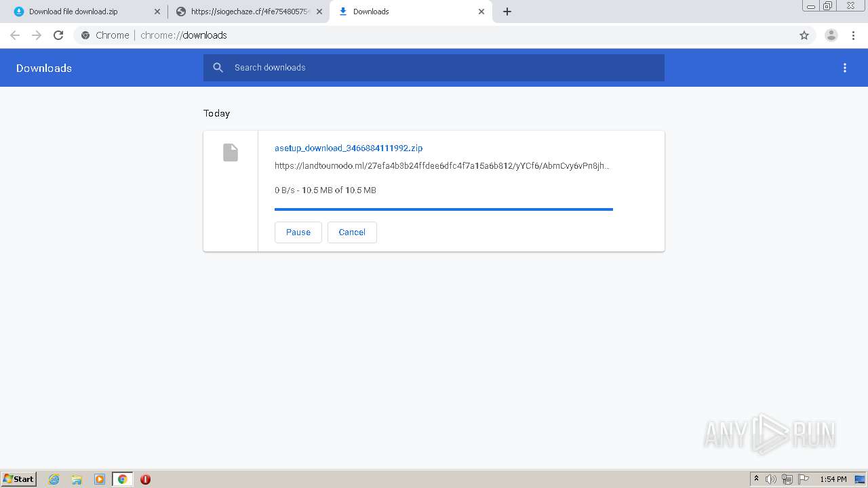The width and height of the screenshot is (868, 488).
Task: Launch Internet Explorer from the taskbar
Action: pos(54,479)
